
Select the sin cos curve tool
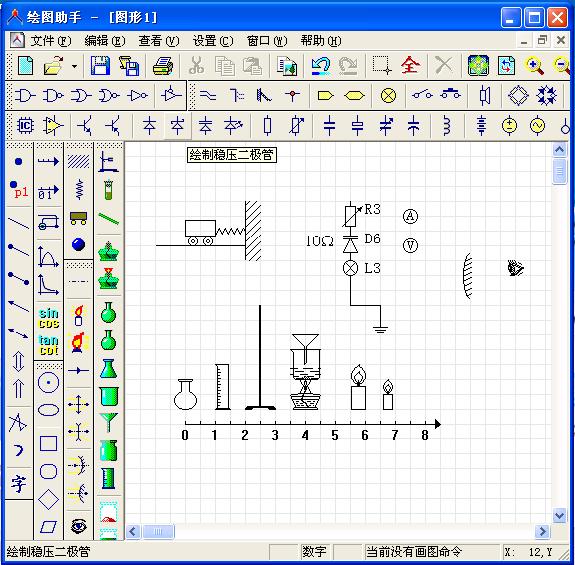click(48, 318)
